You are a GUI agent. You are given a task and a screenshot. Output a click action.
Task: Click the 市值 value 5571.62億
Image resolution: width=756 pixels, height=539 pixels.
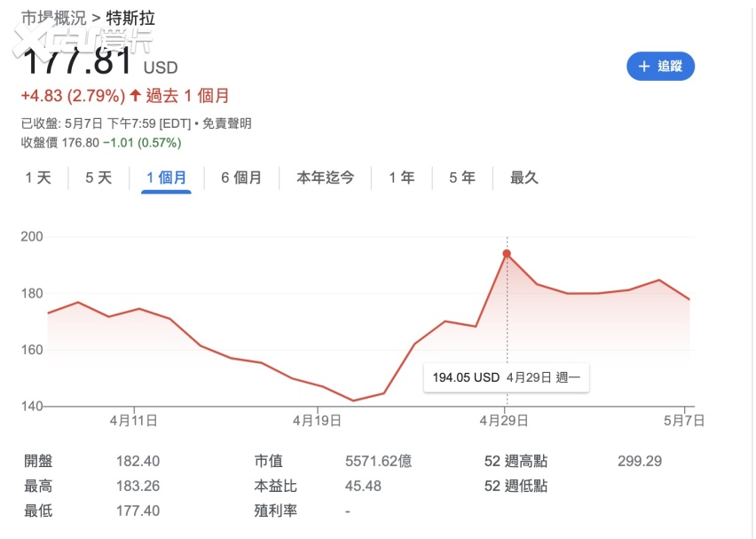pos(378,461)
